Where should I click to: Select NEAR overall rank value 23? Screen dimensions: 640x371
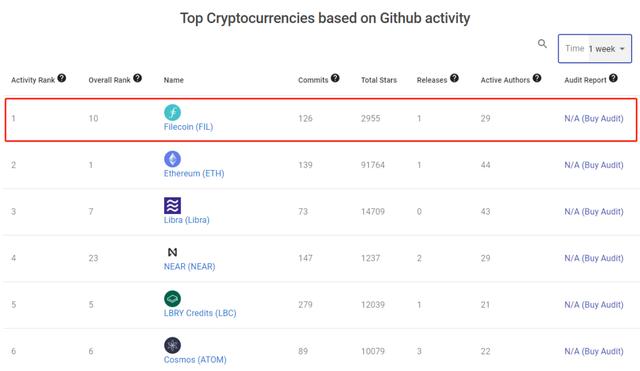tap(93, 258)
